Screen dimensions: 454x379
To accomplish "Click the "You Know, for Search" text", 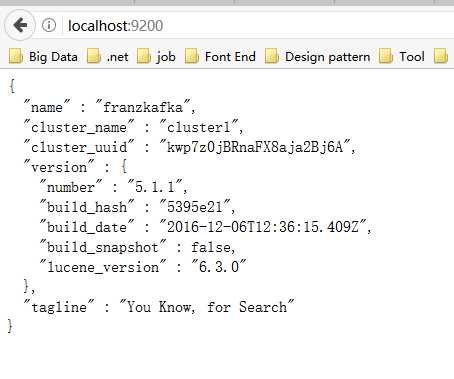I will pyautogui.click(x=207, y=307).
